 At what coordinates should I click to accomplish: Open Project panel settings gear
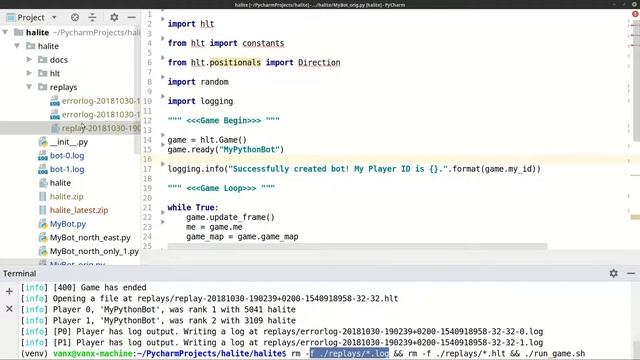click(x=114, y=17)
